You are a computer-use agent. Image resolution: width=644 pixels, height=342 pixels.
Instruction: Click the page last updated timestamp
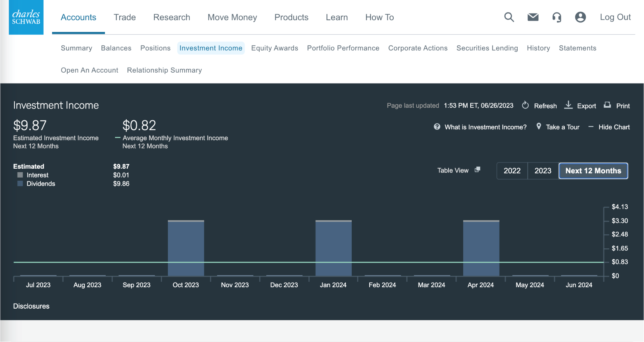tap(478, 105)
